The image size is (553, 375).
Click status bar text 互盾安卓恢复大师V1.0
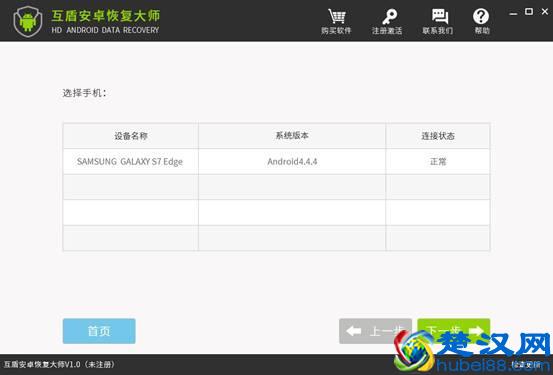click(x=42, y=364)
